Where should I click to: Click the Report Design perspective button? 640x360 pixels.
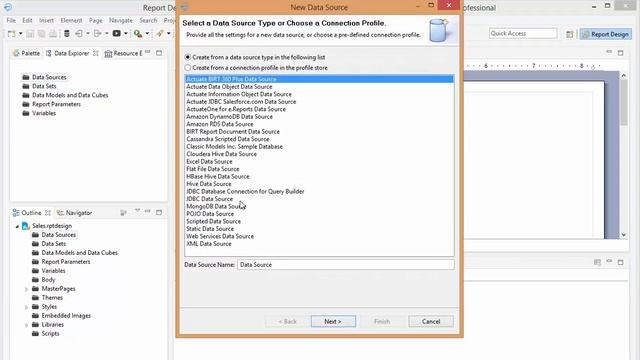coord(606,34)
